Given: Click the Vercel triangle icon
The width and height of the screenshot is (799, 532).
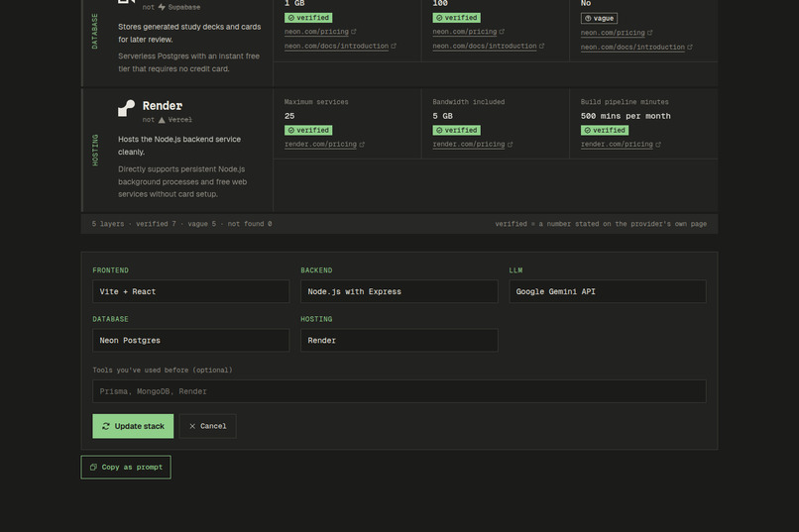Looking at the screenshot, I should point(162,120).
